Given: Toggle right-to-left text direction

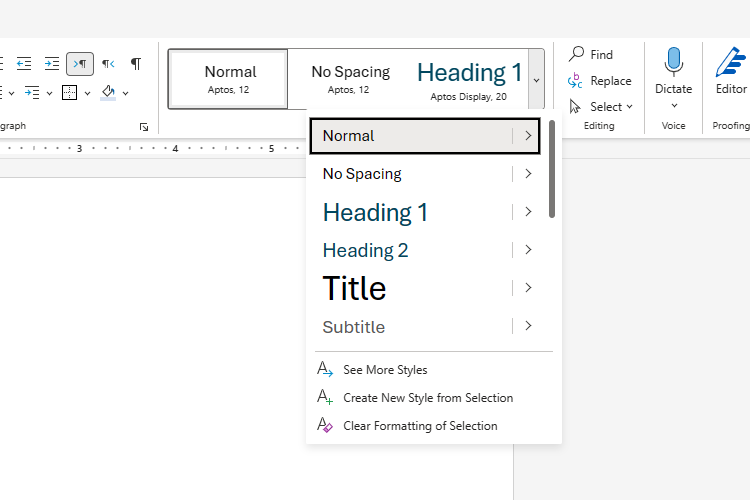Looking at the screenshot, I should click(x=108, y=64).
